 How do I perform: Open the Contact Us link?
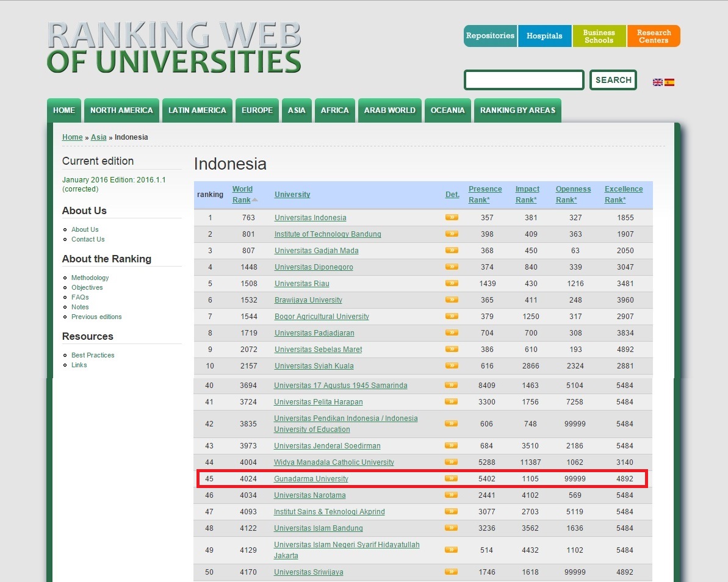point(88,239)
